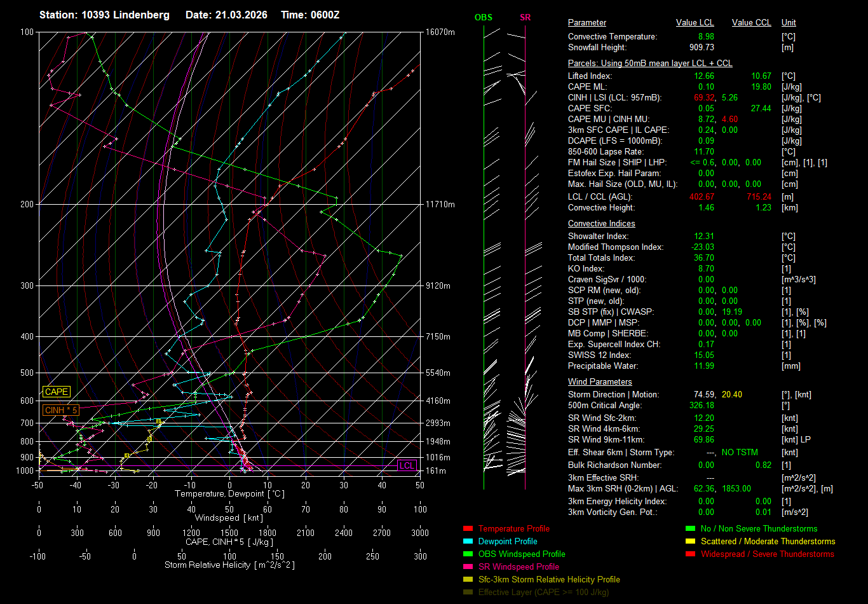This screenshot has width=868, height=604.
Task: Click the cyan Dewpoint Profile legend swatch
Action: (468, 542)
